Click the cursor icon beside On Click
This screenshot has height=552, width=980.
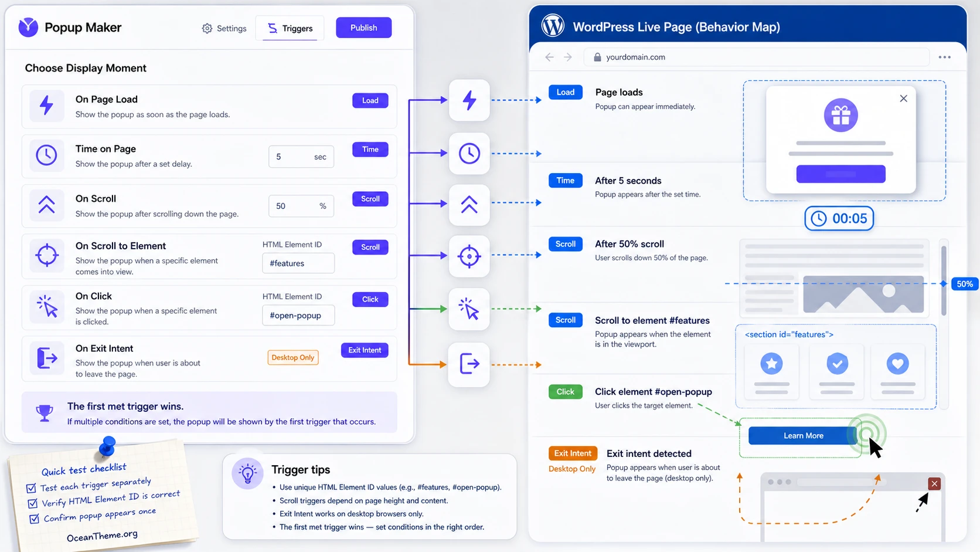pos(47,307)
